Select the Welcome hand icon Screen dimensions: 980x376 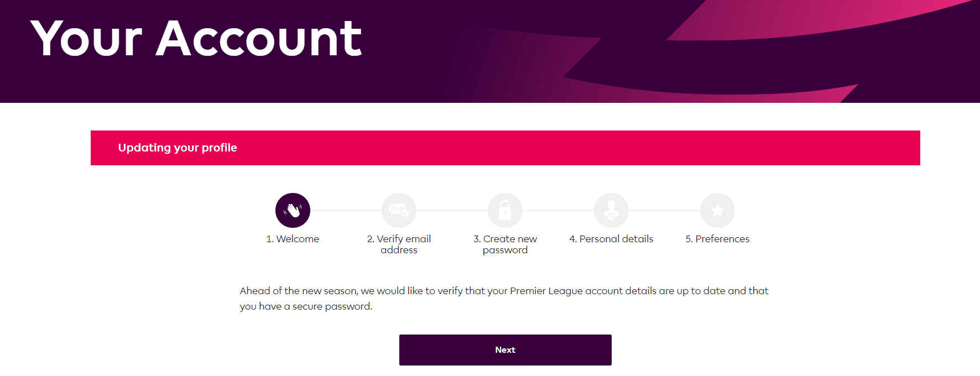293,210
